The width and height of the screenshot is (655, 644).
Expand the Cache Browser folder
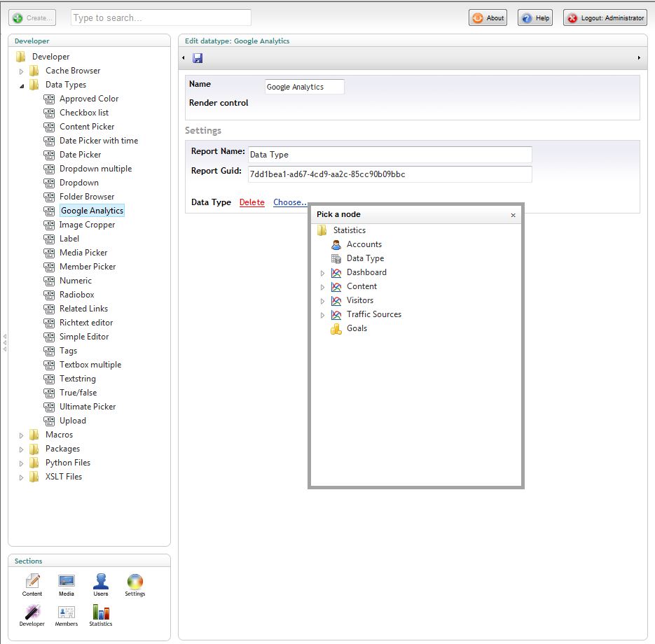(21, 71)
